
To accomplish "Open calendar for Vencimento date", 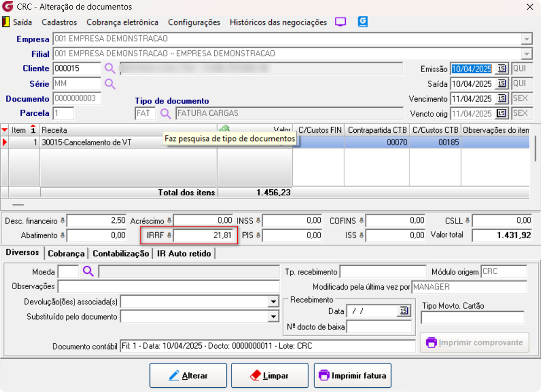I will pyautogui.click(x=502, y=98).
